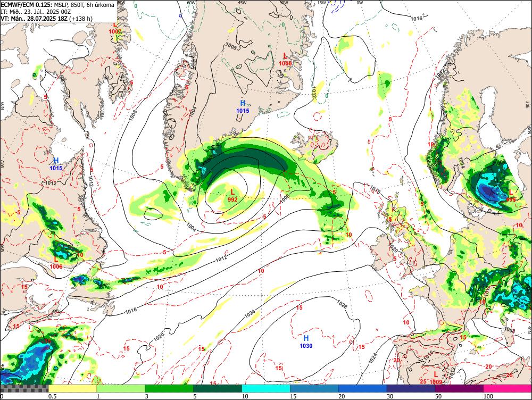Click the '(+138 h)' forecast hour text

[81, 18]
